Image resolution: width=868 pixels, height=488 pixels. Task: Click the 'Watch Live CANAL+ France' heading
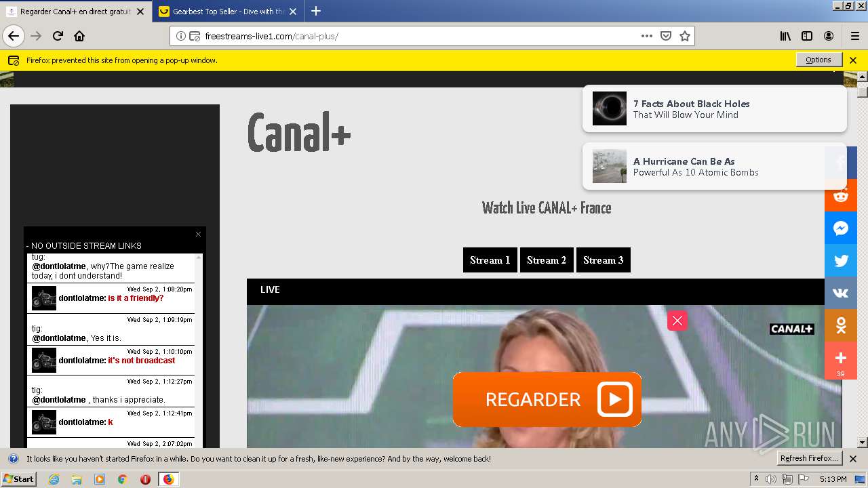pyautogui.click(x=547, y=207)
